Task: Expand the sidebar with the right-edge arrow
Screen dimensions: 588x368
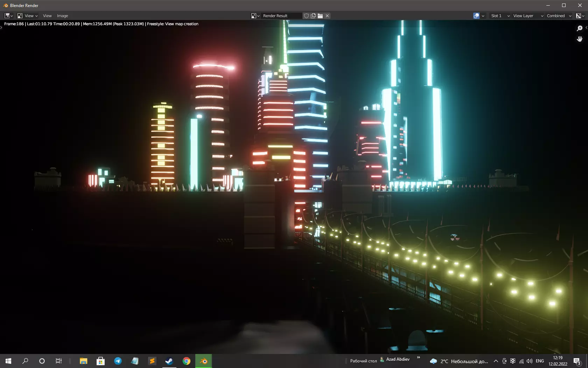Action: (x=586, y=27)
